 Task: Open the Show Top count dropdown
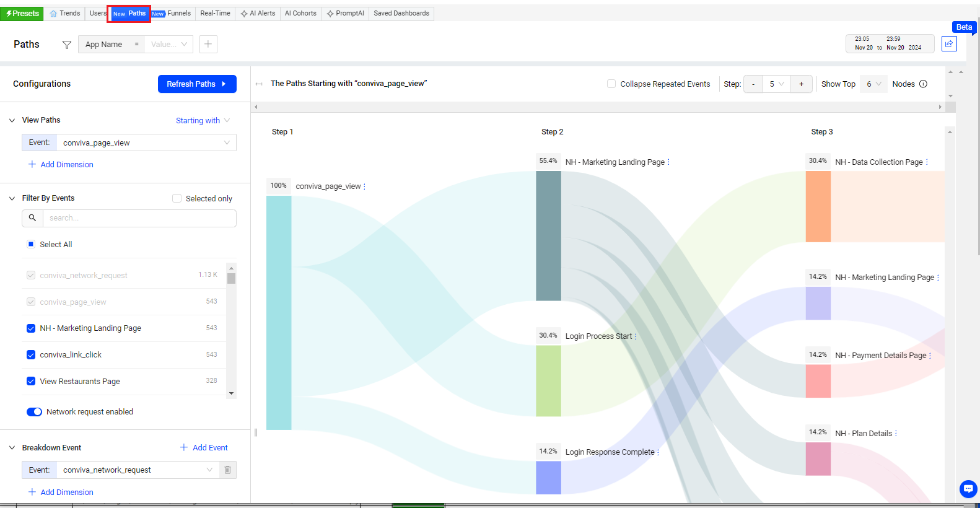tap(873, 84)
